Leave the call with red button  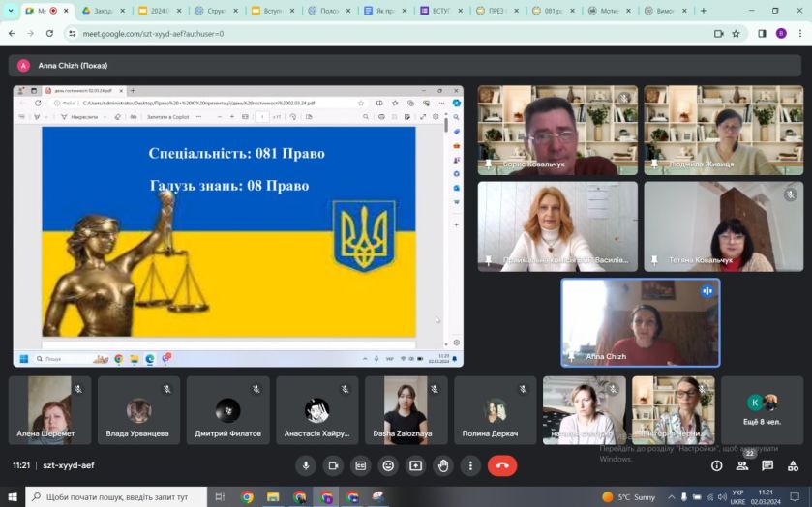(501, 465)
